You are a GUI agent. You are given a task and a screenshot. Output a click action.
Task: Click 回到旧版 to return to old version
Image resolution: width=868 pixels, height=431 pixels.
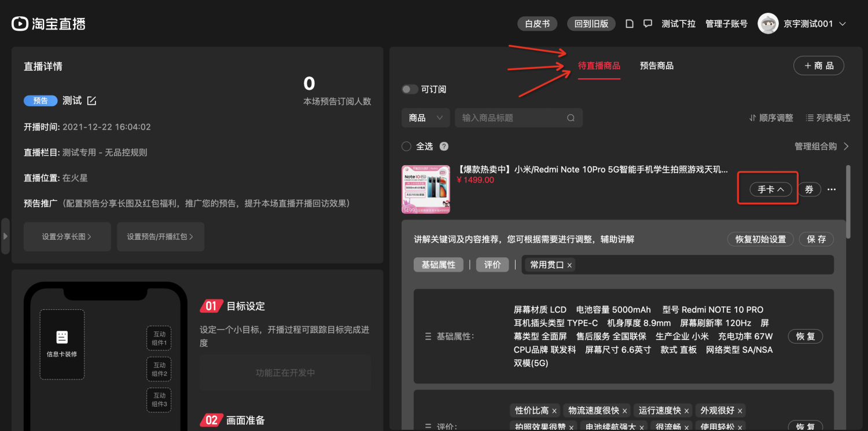click(591, 24)
